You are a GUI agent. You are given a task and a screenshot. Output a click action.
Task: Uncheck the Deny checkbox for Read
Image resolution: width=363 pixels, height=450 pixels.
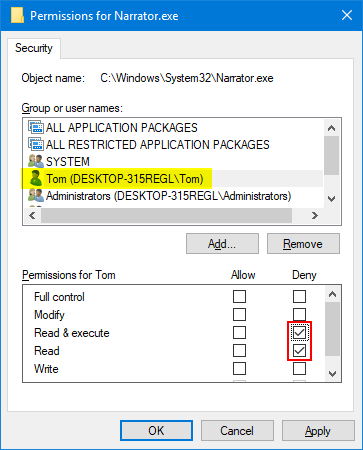(x=299, y=350)
